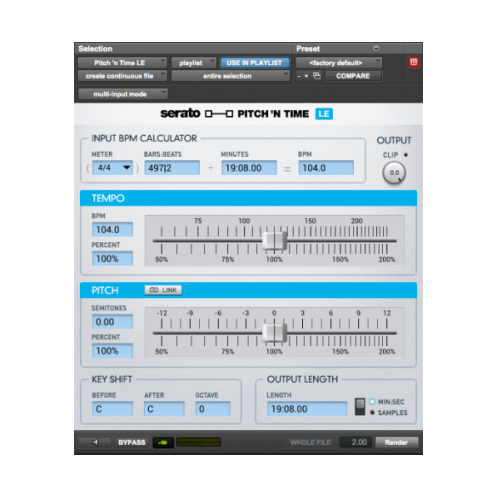Toggle the Min:Sec / Samples switch
497x497 pixels.
pyautogui.click(x=360, y=407)
